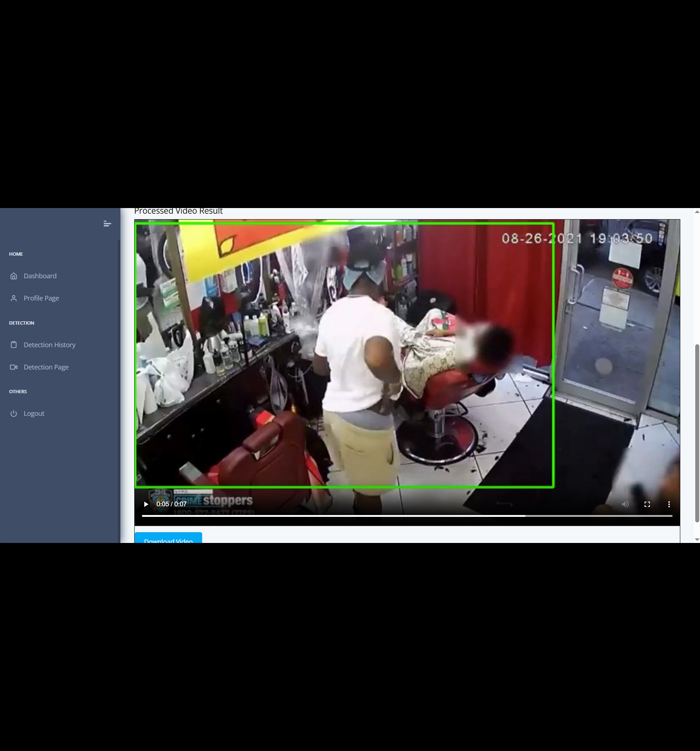
Task: Mute the video with speaker icon
Action: (x=625, y=504)
